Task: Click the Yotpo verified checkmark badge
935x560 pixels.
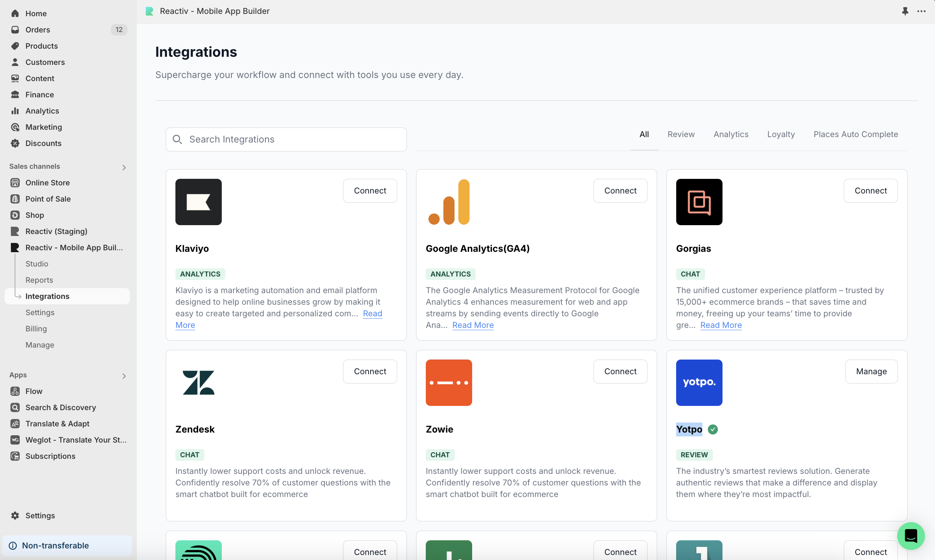Action: [713, 429]
